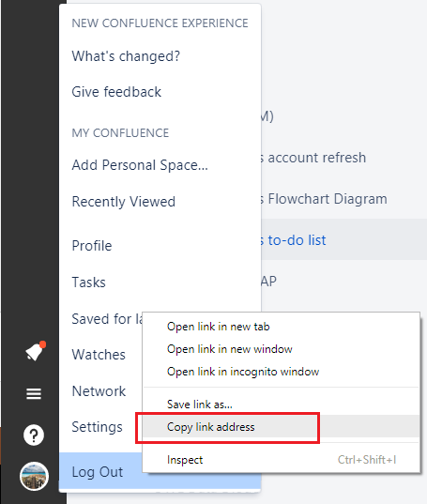Open the notifications bell icon
Image resolution: width=427 pixels, height=504 pixels.
tap(36, 351)
